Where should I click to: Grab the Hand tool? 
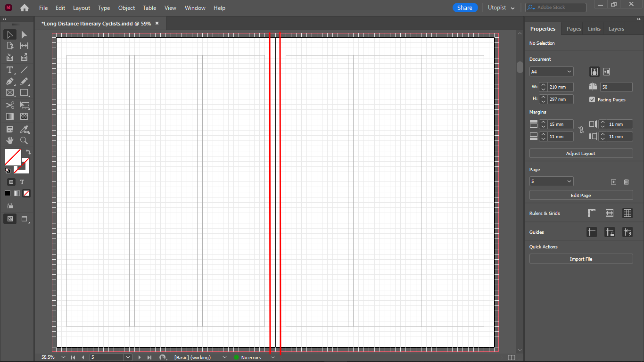pos(9,140)
